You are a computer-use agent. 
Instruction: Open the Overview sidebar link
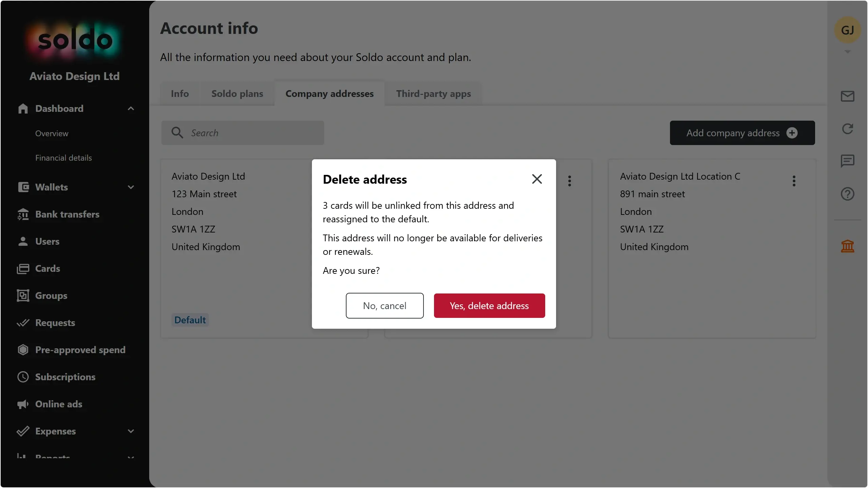pos(52,134)
